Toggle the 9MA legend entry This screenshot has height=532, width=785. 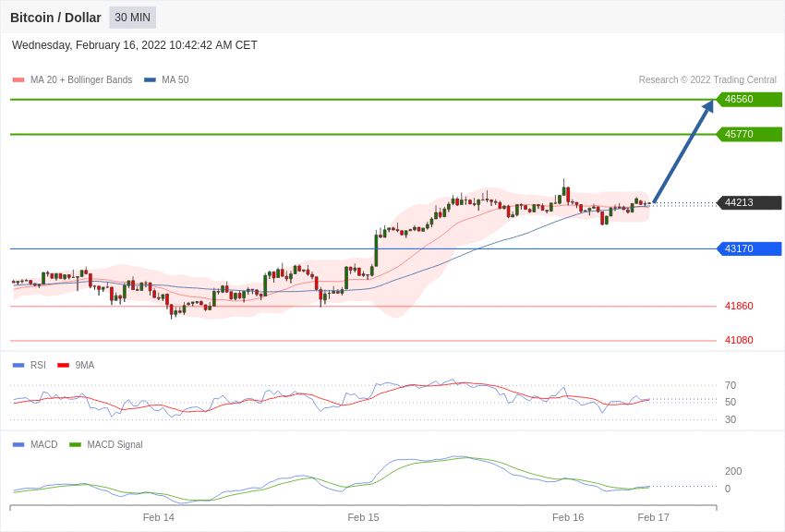tap(76, 366)
